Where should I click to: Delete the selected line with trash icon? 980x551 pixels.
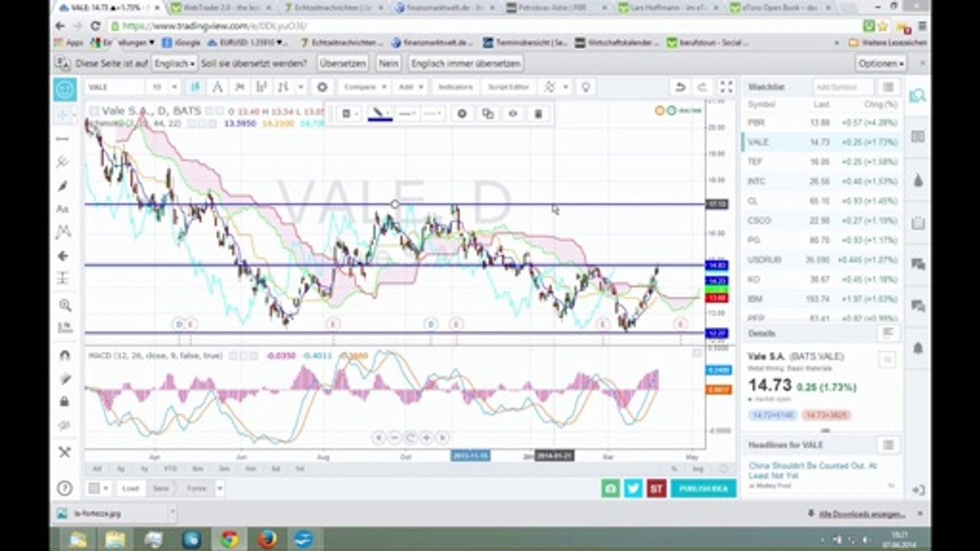coord(538,114)
